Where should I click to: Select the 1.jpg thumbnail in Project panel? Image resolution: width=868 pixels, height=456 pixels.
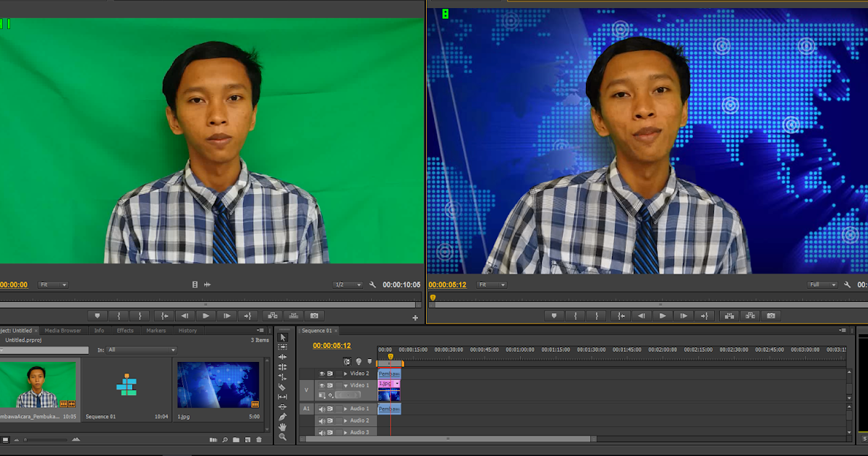tap(218, 385)
